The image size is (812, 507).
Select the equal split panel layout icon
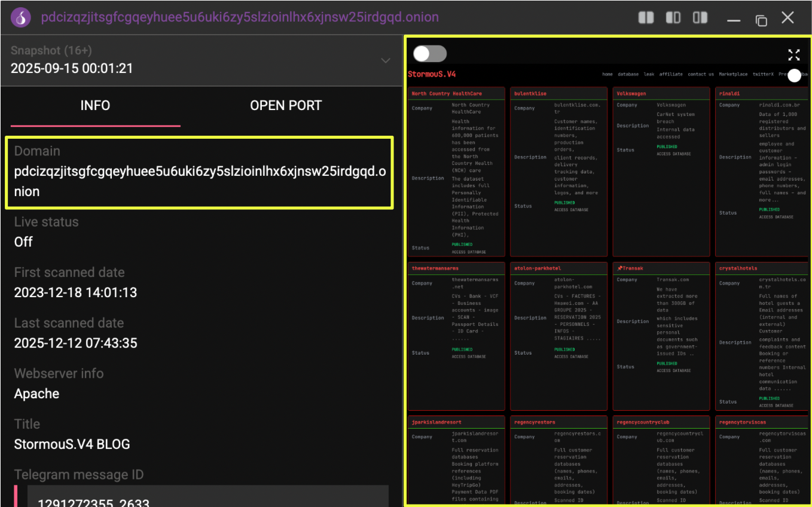coord(646,18)
